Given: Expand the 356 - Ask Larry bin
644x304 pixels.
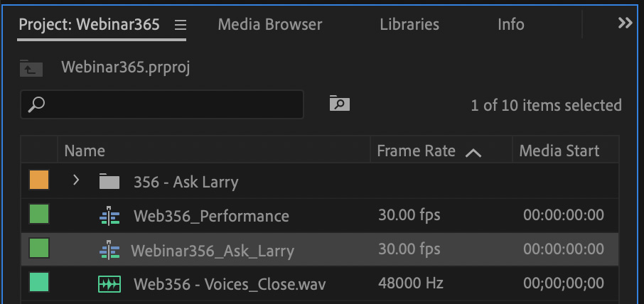Looking at the screenshot, I should pyautogui.click(x=76, y=180).
